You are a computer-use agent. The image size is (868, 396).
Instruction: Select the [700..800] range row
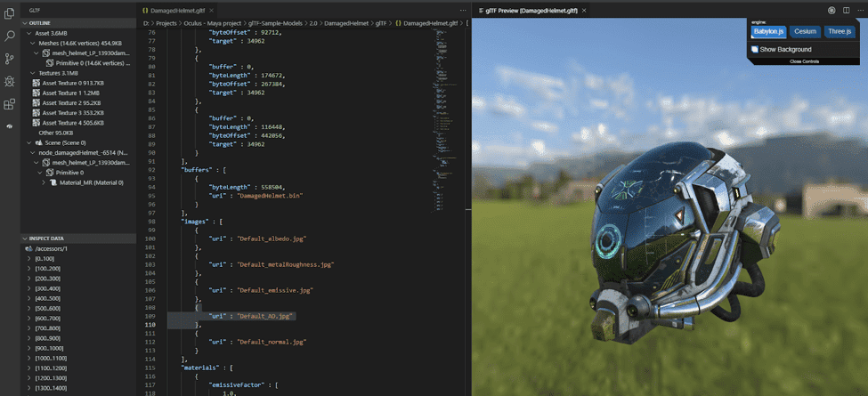pyautogui.click(x=78, y=328)
